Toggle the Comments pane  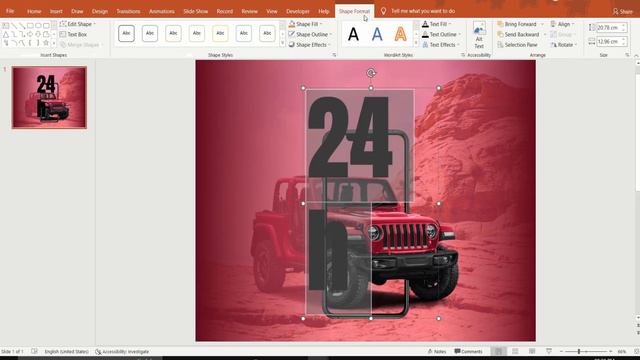click(x=468, y=351)
